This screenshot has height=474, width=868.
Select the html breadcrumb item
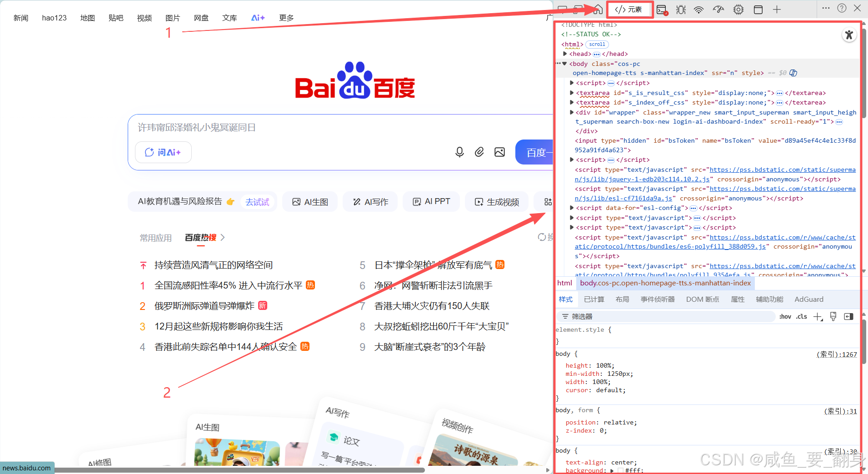coord(565,283)
